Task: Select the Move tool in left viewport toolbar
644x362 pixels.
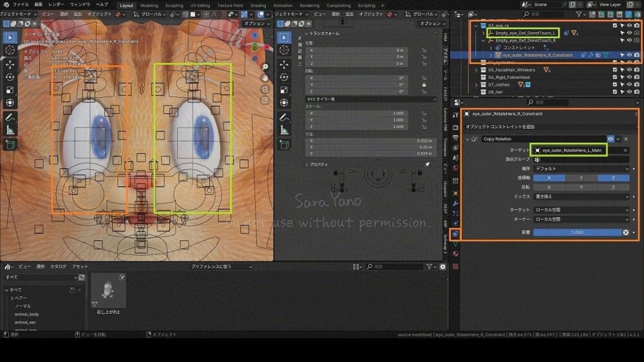Action: pyautogui.click(x=10, y=64)
